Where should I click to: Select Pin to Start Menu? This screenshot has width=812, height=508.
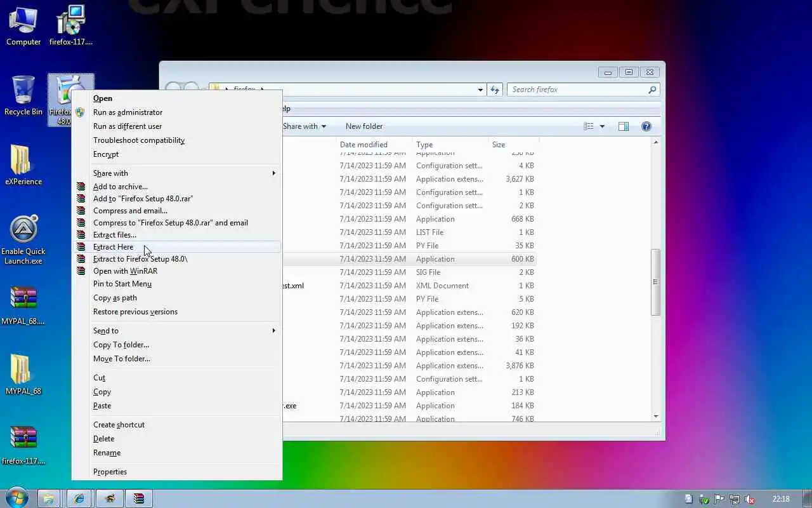click(177, 284)
